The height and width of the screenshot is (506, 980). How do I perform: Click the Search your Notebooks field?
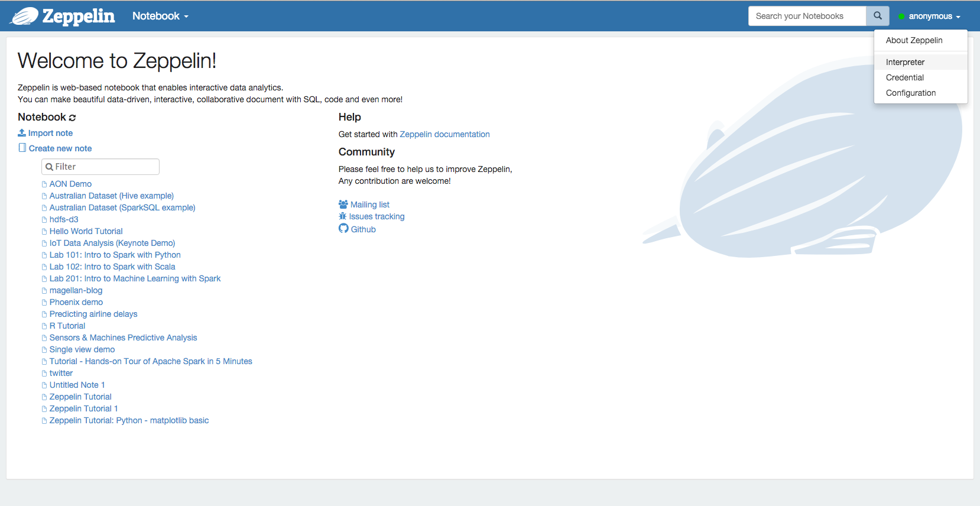[x=807, y=16]
